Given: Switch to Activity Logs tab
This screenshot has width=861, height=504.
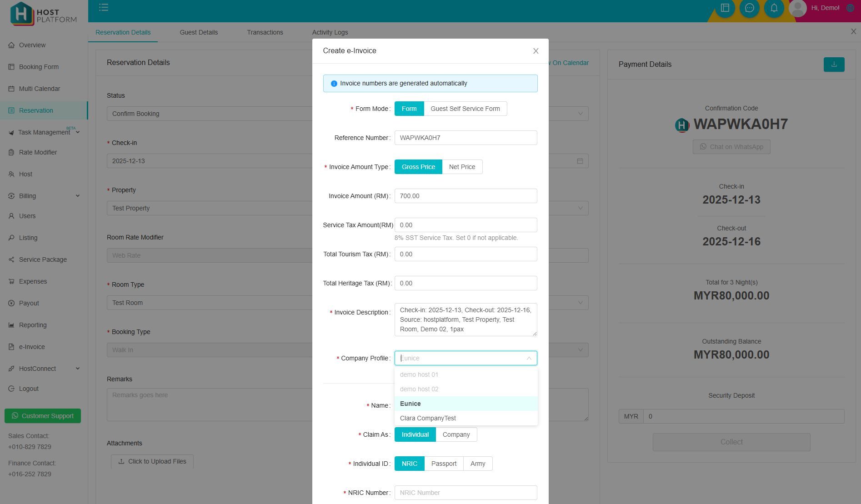Looking at the screenshot, I should (x=330, y=32).
